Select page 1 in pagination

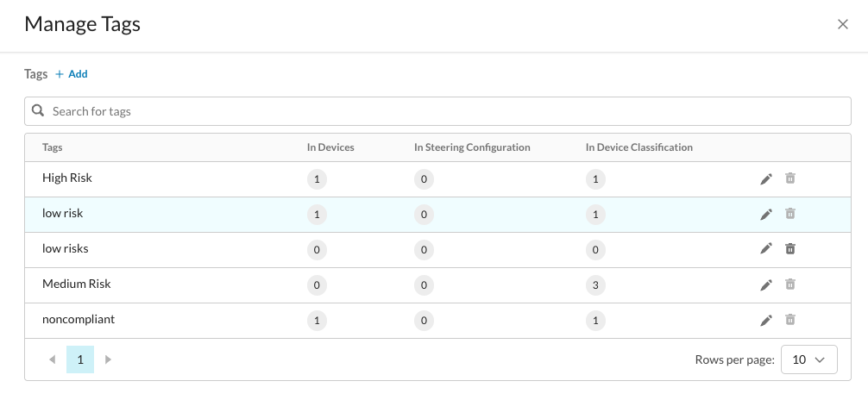[80, 359]
